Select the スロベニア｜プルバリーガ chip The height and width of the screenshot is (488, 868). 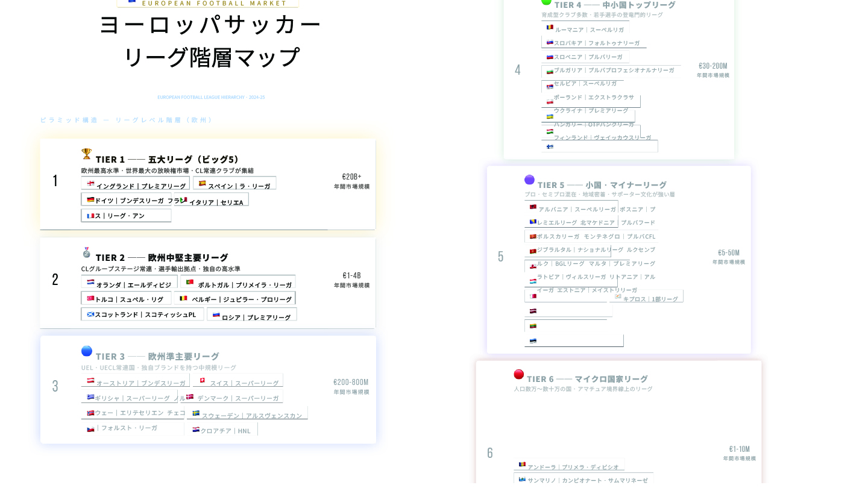[x=585, y=57]
